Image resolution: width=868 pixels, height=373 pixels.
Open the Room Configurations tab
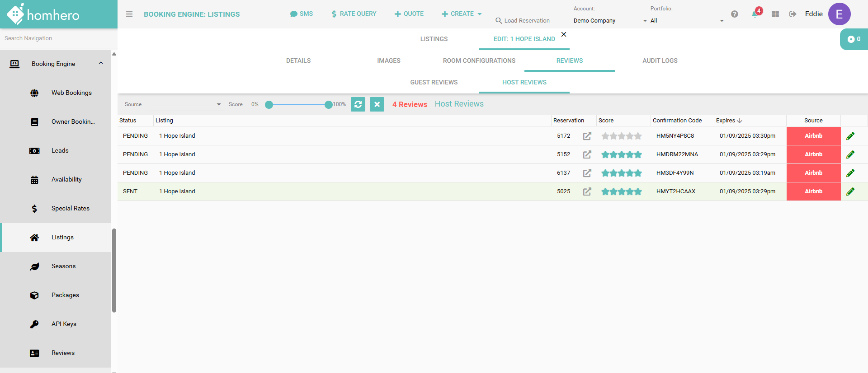pos(479,61)
